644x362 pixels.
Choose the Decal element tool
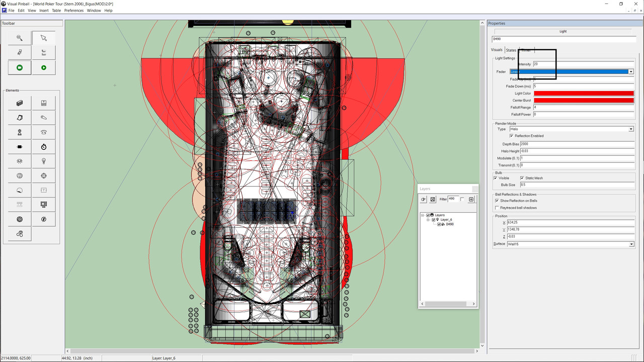20,191
